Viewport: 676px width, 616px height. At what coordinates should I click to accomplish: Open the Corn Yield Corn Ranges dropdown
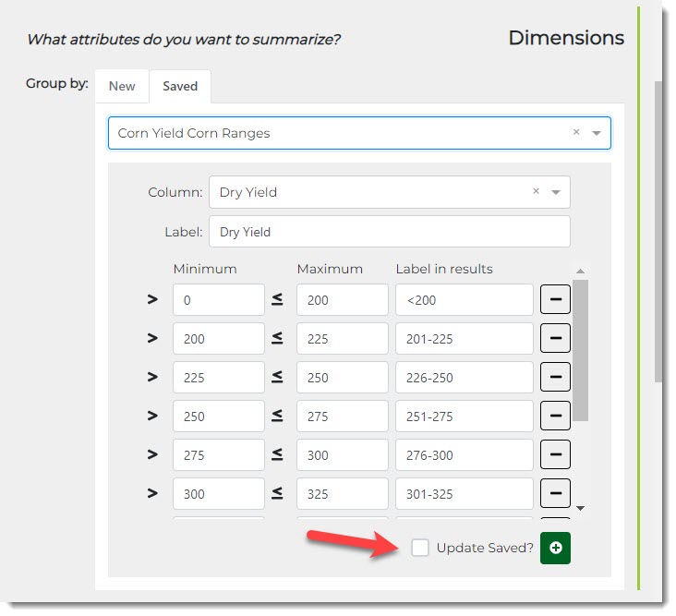click(597, 133)
